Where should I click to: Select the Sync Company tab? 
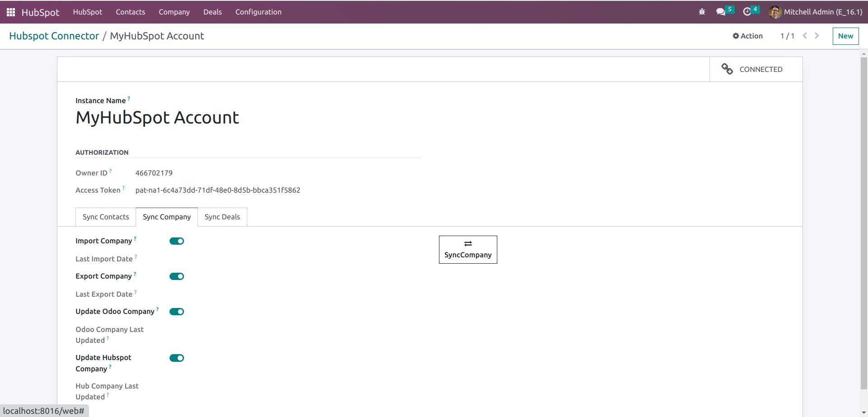(167, 217)
